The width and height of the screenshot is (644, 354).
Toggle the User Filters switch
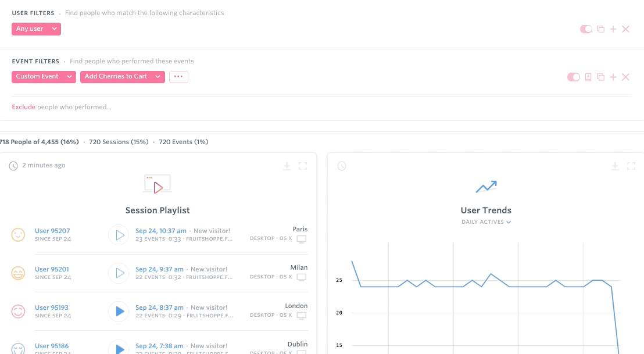[586, 29]
